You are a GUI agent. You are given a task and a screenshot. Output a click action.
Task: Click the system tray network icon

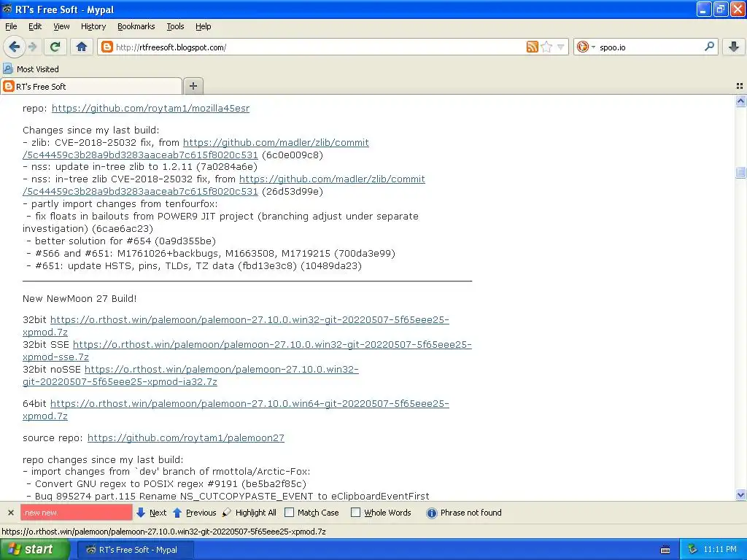(693, 549)
